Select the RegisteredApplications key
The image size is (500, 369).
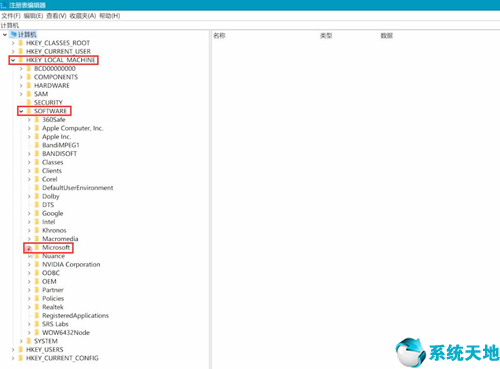point(75,315)
